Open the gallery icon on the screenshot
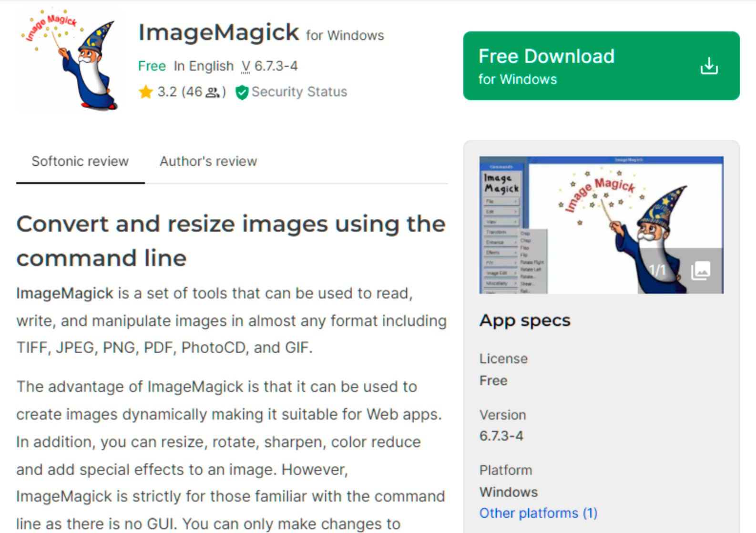The width and height of the screenshot is (756, 533). (701, 270)
